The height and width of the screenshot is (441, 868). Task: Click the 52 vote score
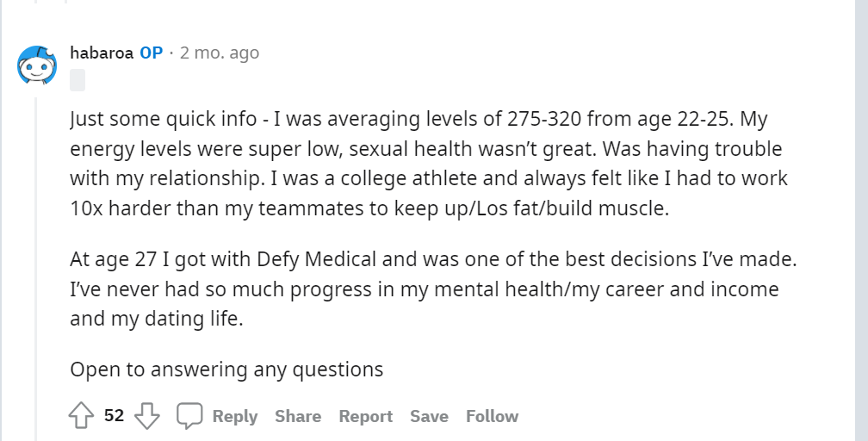point(114,415)
